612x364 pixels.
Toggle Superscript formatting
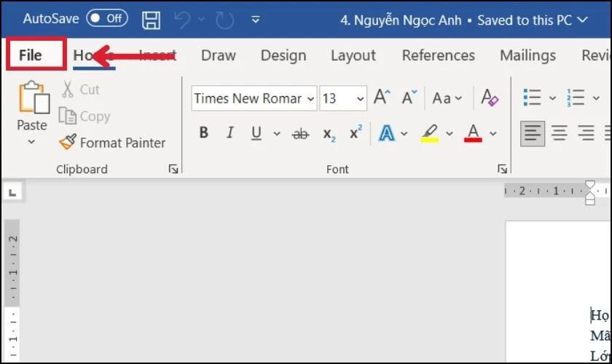pyautogui.click(x=356, y=132)
